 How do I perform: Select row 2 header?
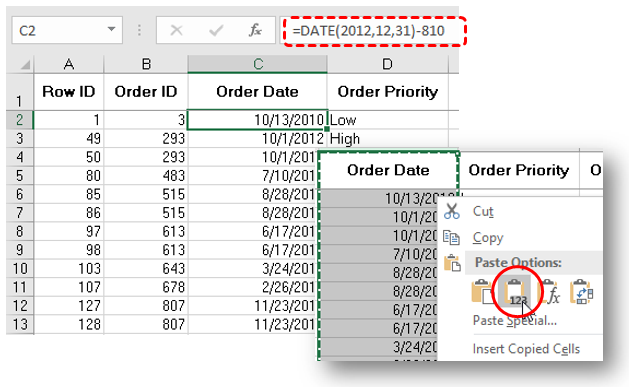tap(19, 120)
